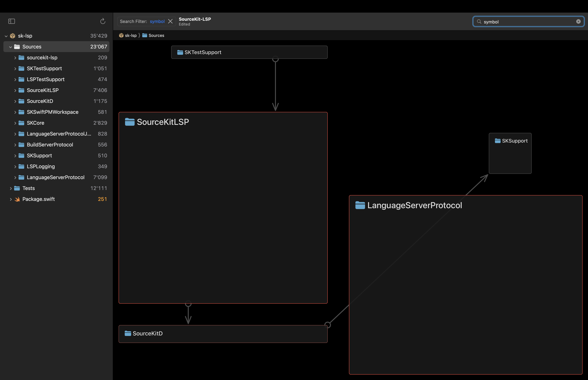Select the SKSupport row in sidebar
This screenshot has width=588, height=380.
tap(56, 155)
